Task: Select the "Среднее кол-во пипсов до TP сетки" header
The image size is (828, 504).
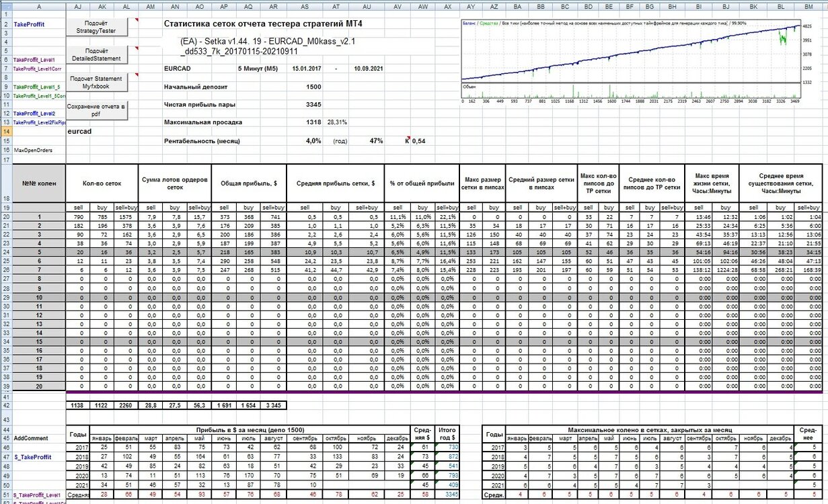Action: point(652,182)
